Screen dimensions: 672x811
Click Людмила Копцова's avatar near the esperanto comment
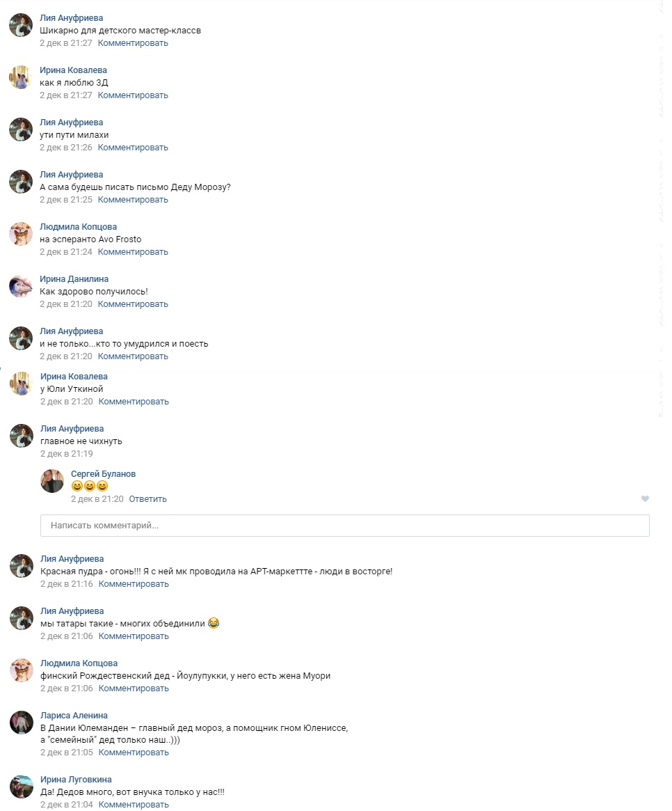pos(21,234)
